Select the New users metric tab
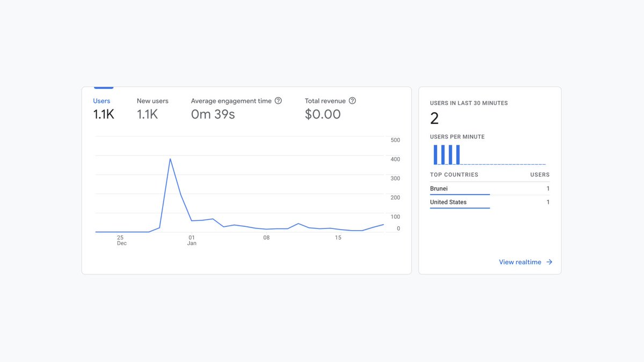 point(152,108)
